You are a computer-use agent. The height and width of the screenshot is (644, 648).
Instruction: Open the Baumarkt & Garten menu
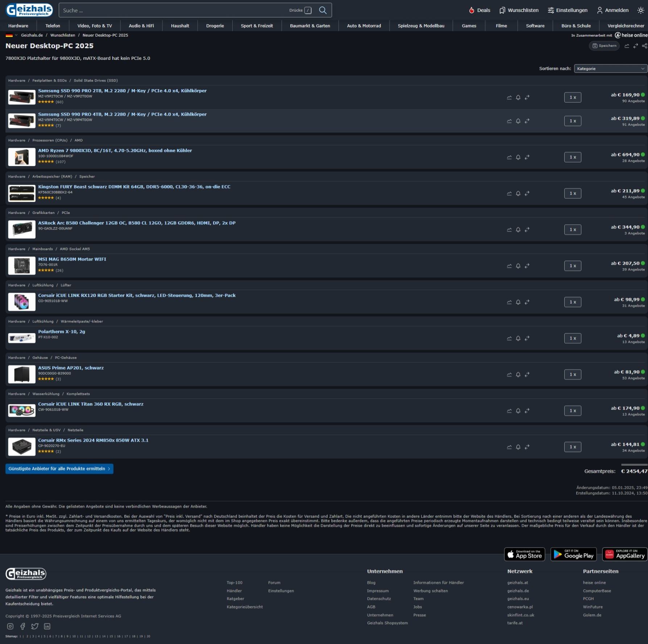tap(310, 26)
